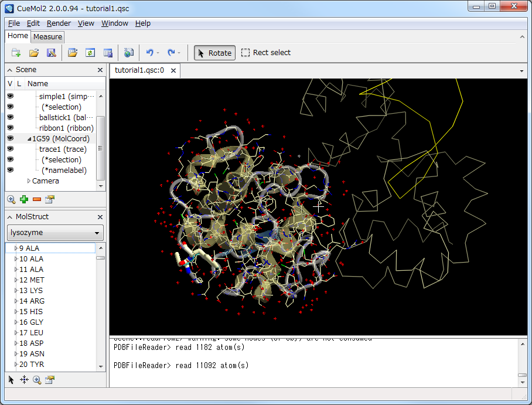Toggle visibility of the 1G59 MolCoord object
The image size is (532, 405).
(x=10, y=138)
